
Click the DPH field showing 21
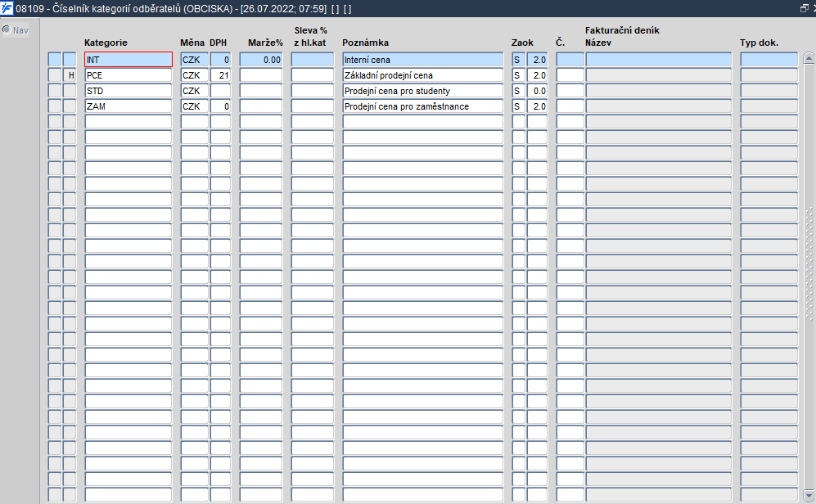click(221, 75)
